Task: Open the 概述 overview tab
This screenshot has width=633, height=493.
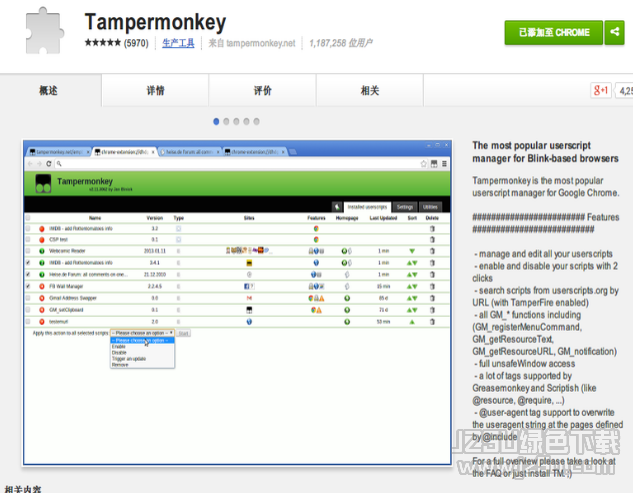Action: click(x=50, y=90)
